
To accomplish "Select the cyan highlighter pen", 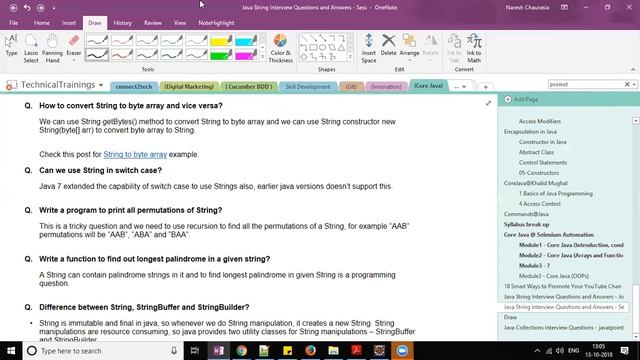I will tap(246, 40).
